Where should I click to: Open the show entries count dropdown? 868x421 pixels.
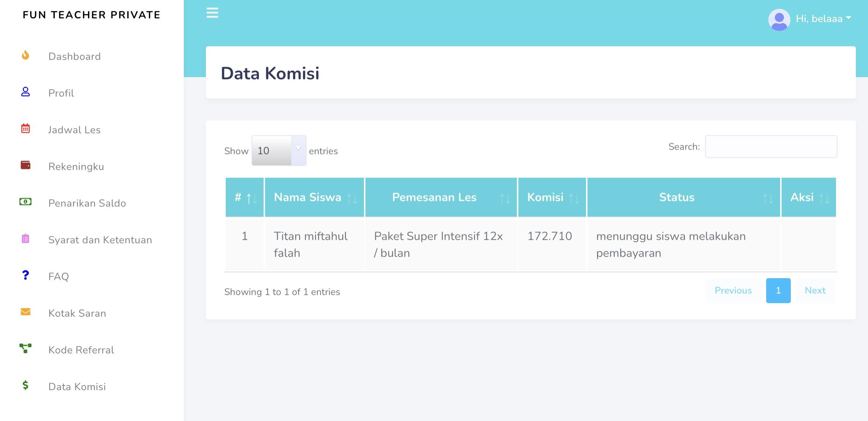[x=279, y=151]
